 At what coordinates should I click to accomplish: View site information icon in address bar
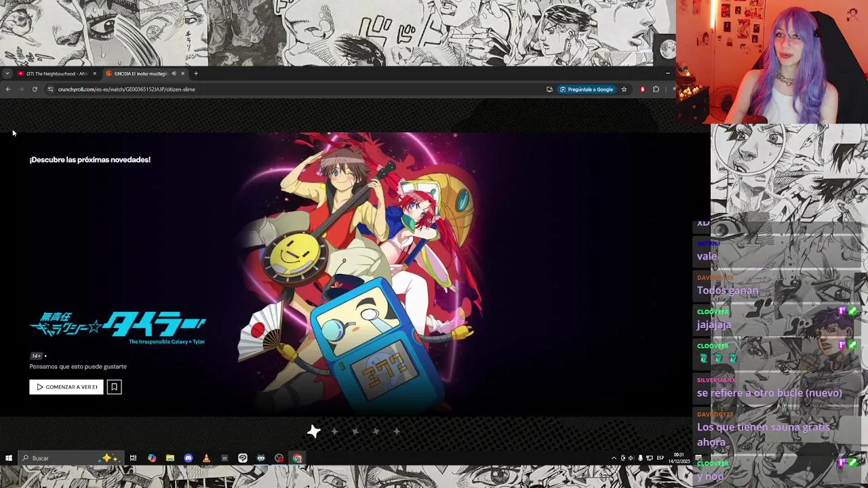pos(50,89)
